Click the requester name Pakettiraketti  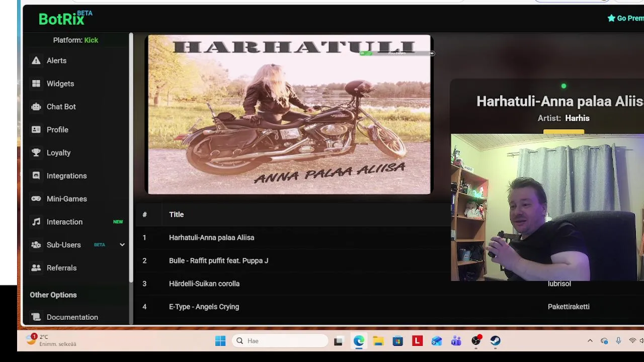pos(569,307)
